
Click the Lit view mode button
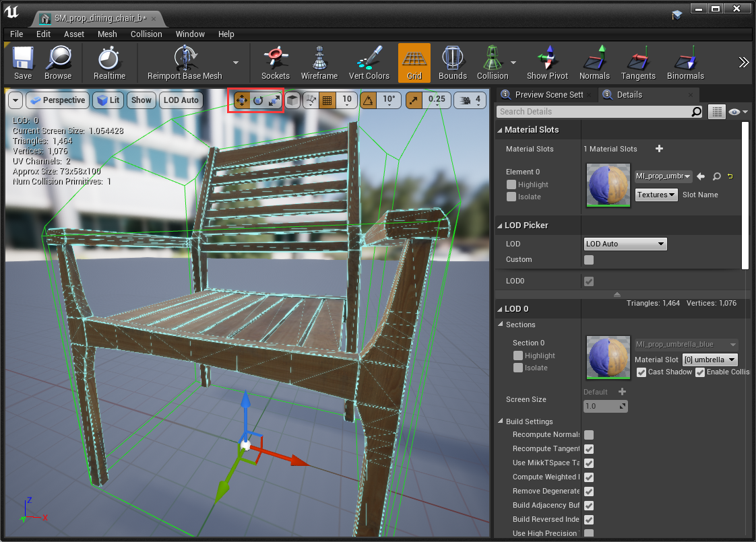(108, 100)
